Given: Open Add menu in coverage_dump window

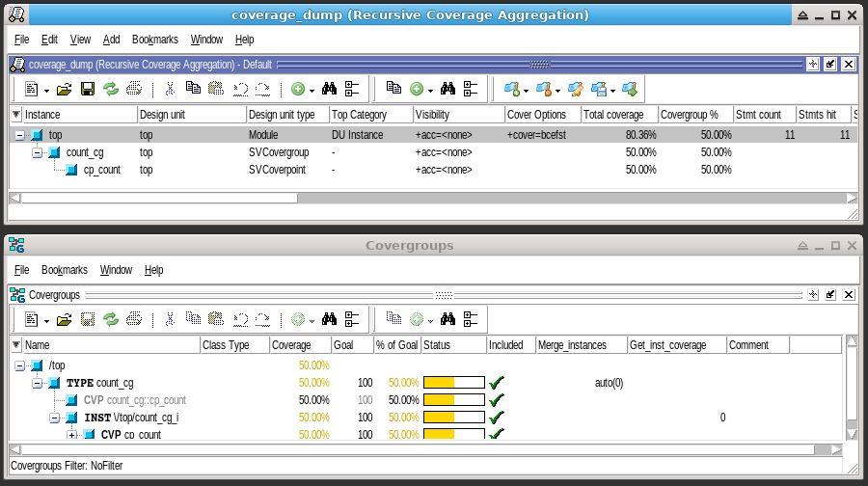Looking at the screenshot, I should [x=111, y=40].
